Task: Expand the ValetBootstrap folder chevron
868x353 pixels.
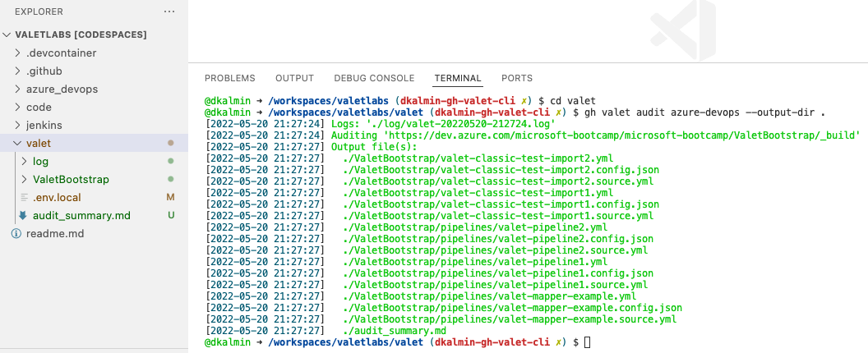Action: click(24, 179)
